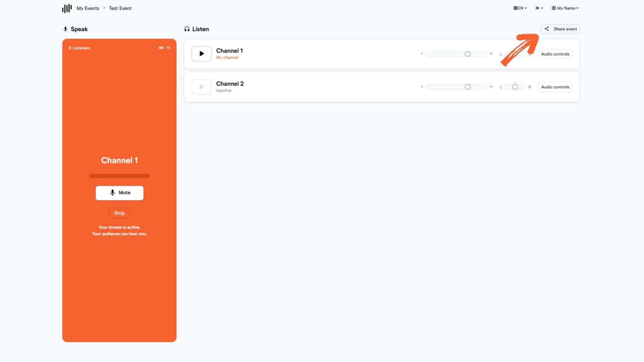Click the R balance label for Channel 2
Image resolution: width=644 pixels, height=362 pixels.
[530, 87]
